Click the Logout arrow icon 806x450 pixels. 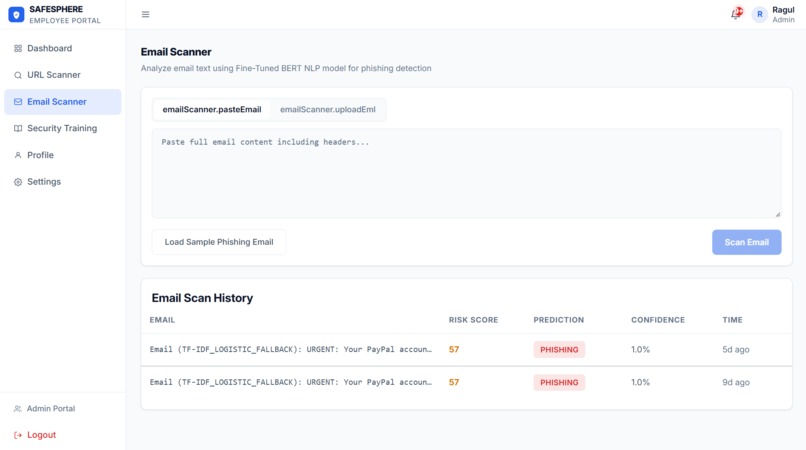click(18, 435)
